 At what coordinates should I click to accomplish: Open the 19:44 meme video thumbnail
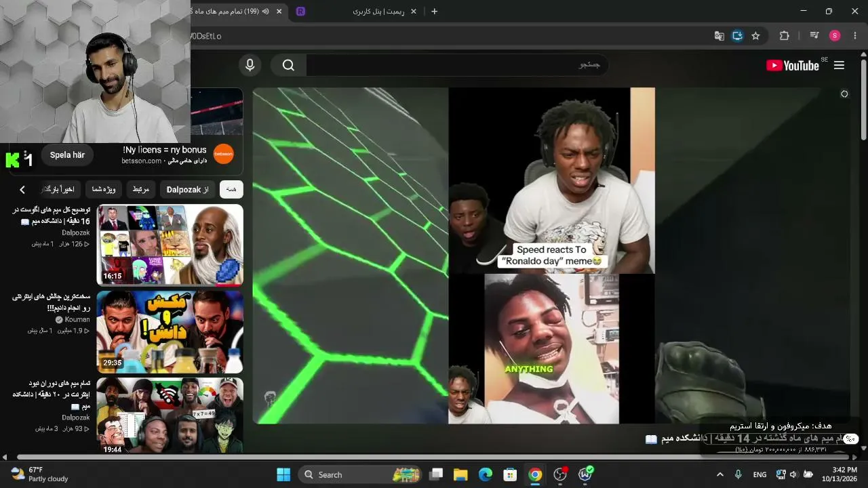click(170, 416)
